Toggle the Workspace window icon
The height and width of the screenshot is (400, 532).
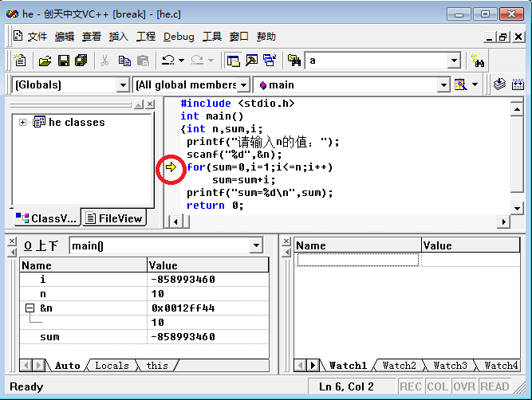234,61
